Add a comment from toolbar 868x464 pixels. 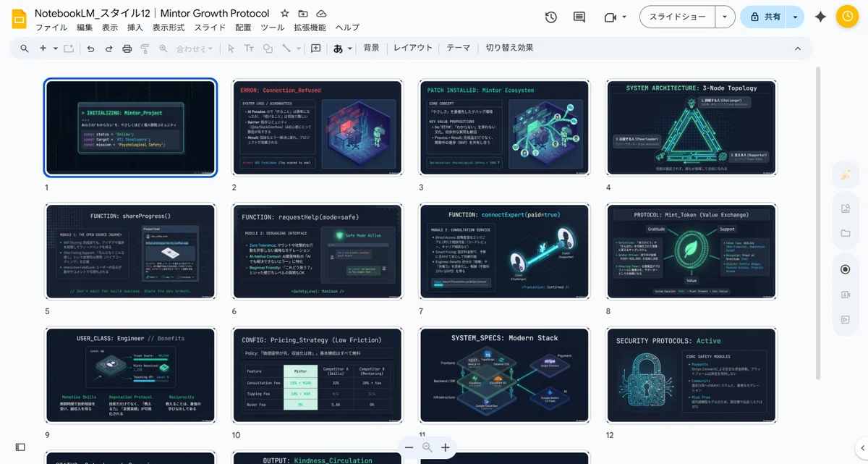(x=316, y=48)
